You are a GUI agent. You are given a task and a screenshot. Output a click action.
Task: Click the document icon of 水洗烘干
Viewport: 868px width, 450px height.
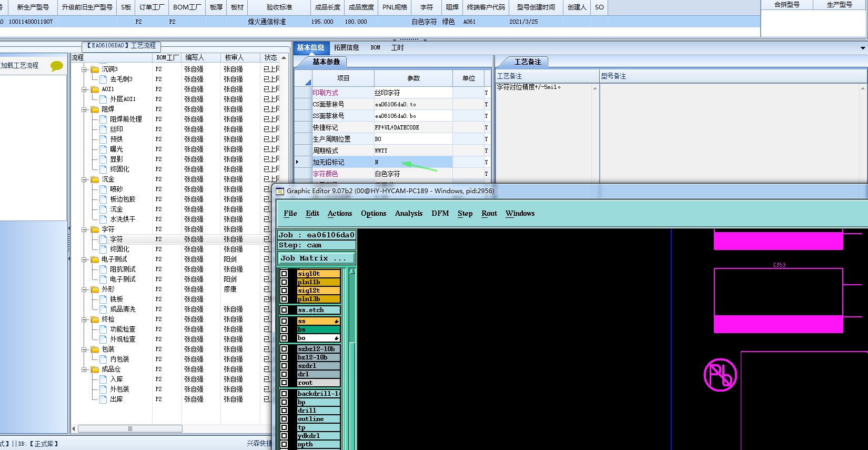tap(103, 219)
